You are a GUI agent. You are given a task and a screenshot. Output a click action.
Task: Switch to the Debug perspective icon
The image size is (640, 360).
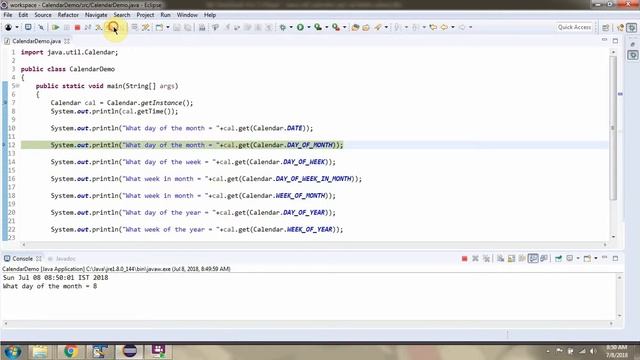point(632,27)
